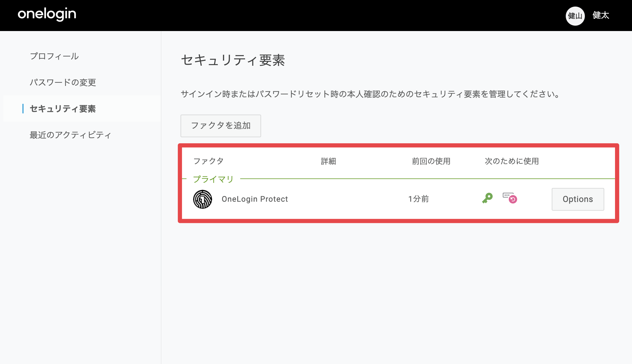Open パスワードの変更 page
The width and height of the screenshot is (632, 364).
(63, 82)
